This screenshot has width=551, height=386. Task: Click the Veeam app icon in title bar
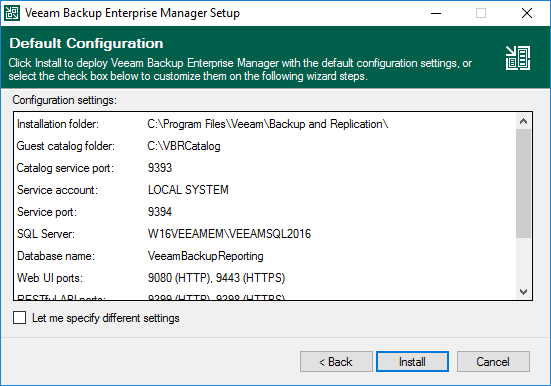click(12, 13)
